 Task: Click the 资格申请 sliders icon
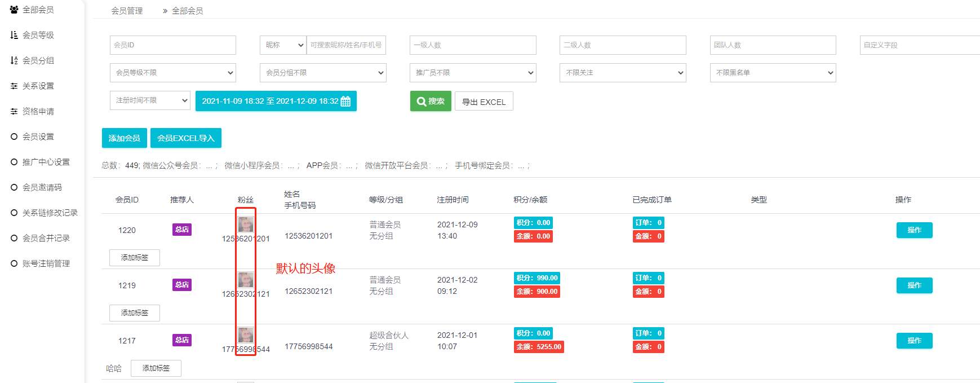click(x=14, y=111)
